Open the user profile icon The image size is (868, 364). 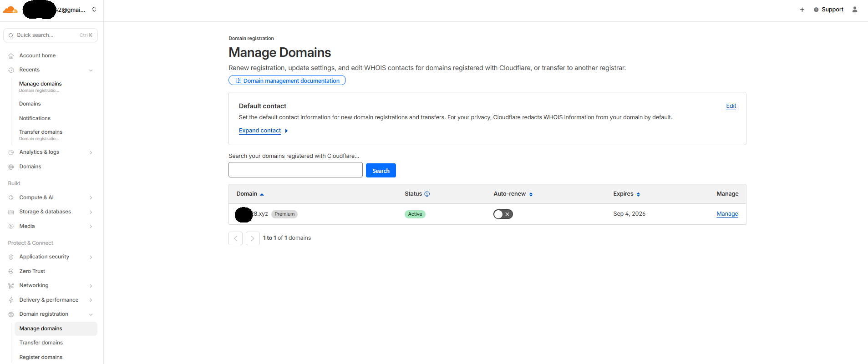click(855, 10)
